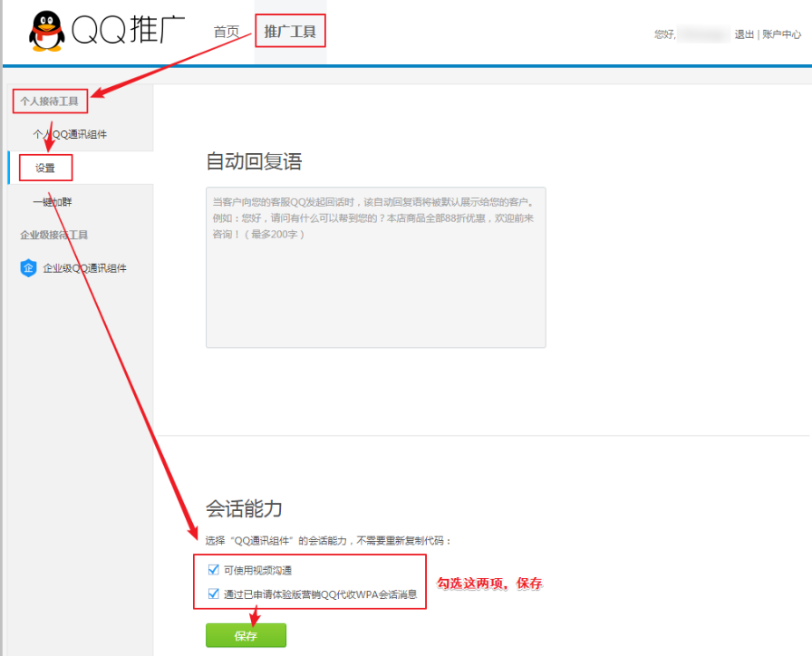
Task: Click the blue shield icon beside 企业级QQ通讯组件
Action: (x=28, y=267)
